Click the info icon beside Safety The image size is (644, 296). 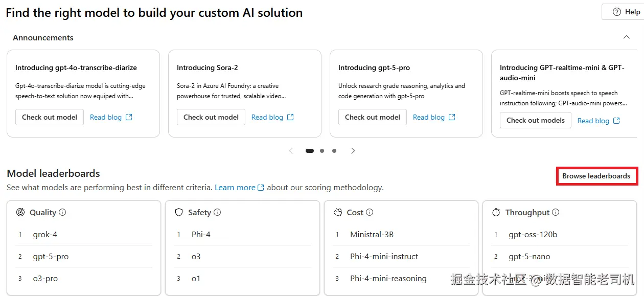(x=217, y=212)
